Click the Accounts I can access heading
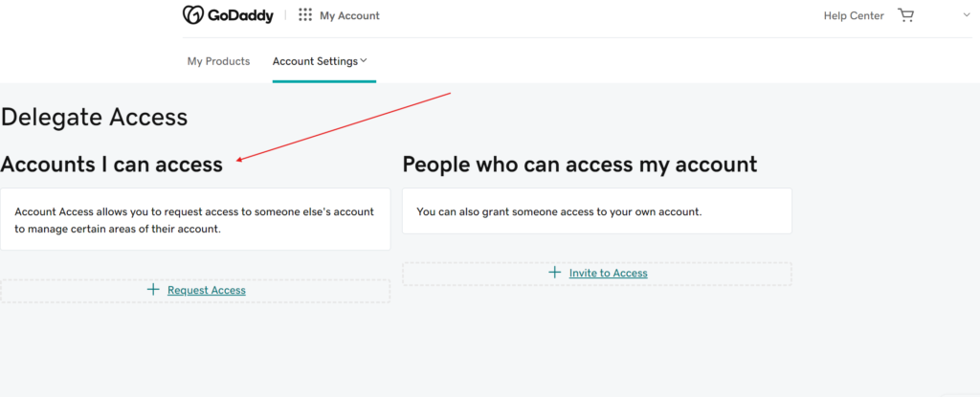This screenshot has height=397, width=980. [111, 165]
